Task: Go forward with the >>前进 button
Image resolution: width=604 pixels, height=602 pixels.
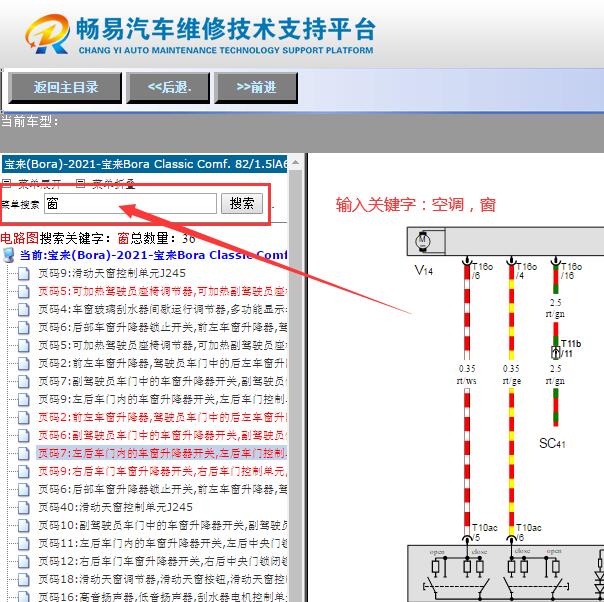Action: (x=256, y=88)
